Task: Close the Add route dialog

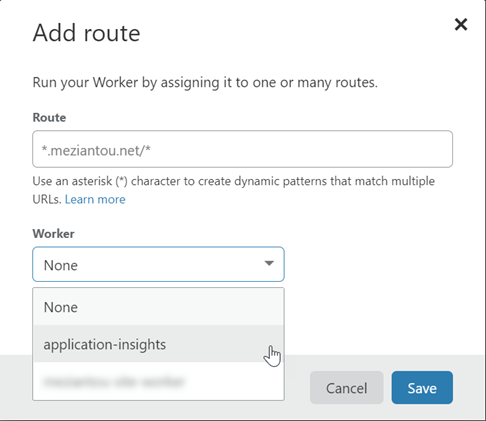Action: point(461,24)
